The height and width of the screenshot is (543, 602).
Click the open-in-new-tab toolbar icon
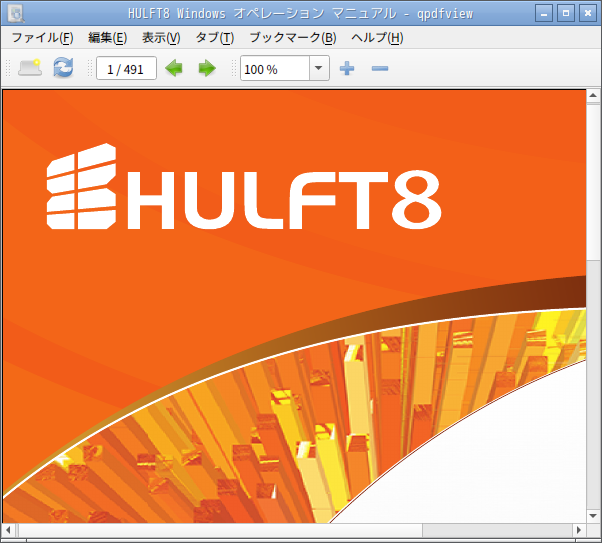[x=30, y=68]
